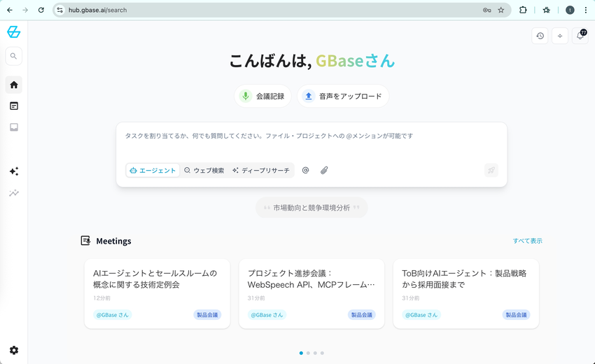
Task: Go to the Home sidebar icon
Action: [x=14, y=85]
